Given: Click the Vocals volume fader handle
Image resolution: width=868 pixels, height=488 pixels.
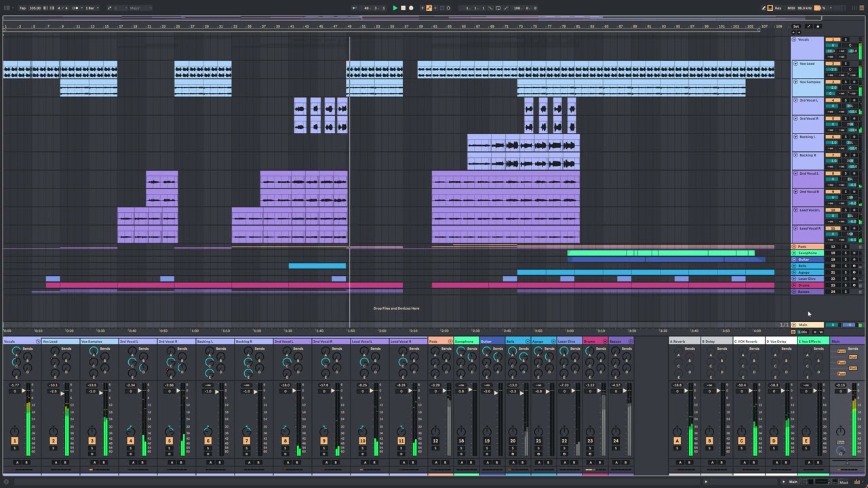Looking at the screenshot, I should pos(25,391).
